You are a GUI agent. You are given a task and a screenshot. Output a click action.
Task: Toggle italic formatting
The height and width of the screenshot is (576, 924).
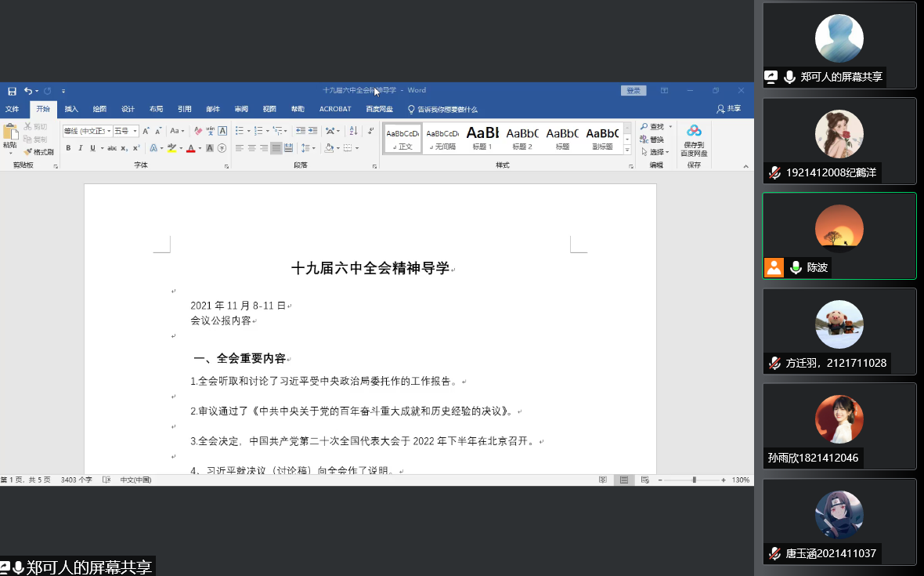click(80, 148)
